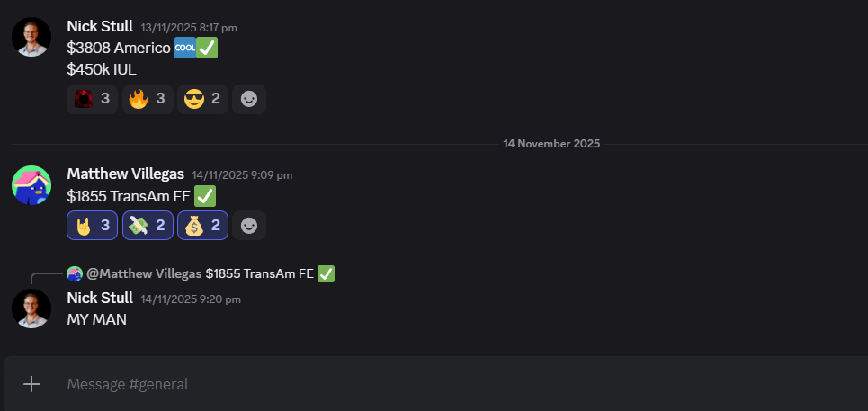This screenshot has height=411, width=868.
Task: Add a reaction to the $1855 TransAm message
Action: [249, 225]
